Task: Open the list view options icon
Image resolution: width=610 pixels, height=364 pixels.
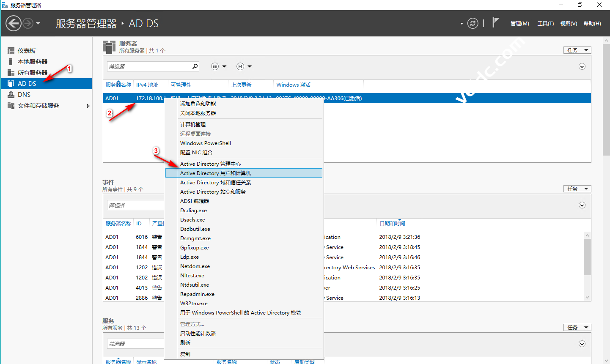Action: [215, 66]
